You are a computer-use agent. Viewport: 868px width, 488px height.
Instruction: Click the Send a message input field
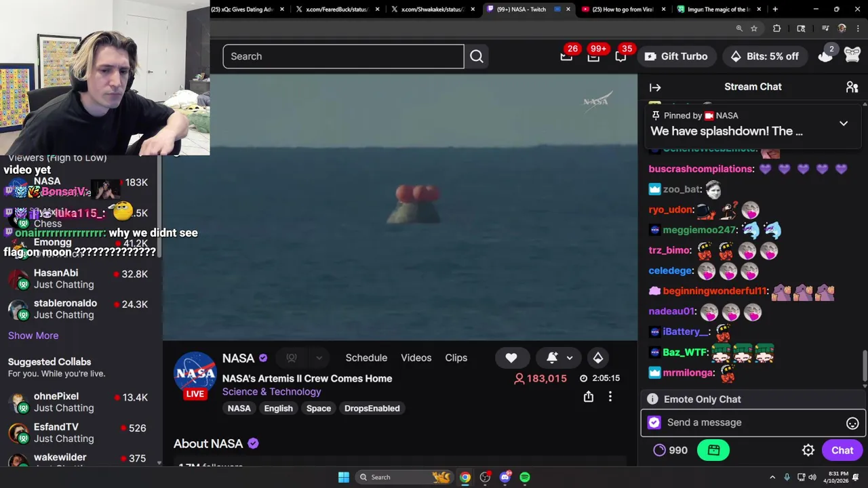753,422
